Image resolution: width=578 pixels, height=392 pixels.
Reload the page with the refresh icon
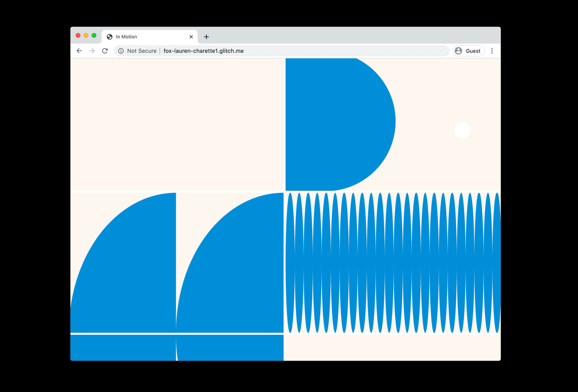click(x=105, y=51)
